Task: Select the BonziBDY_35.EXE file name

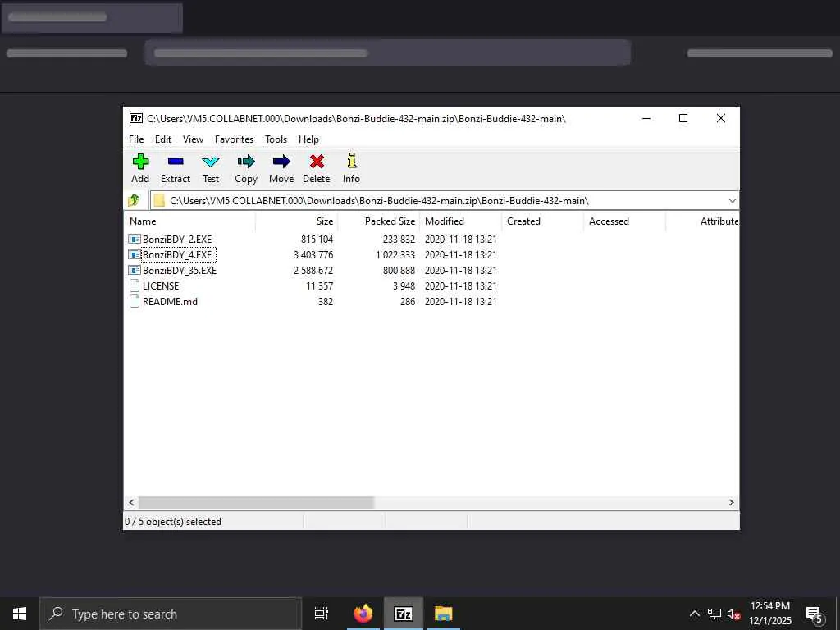Action: coord(180,270)
